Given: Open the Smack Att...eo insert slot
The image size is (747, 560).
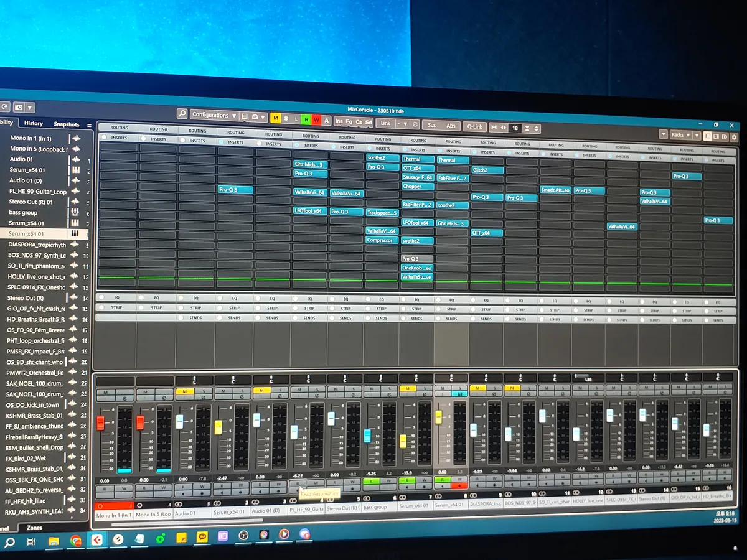Looking at the screenshot, I should click(x=556, y=190).
